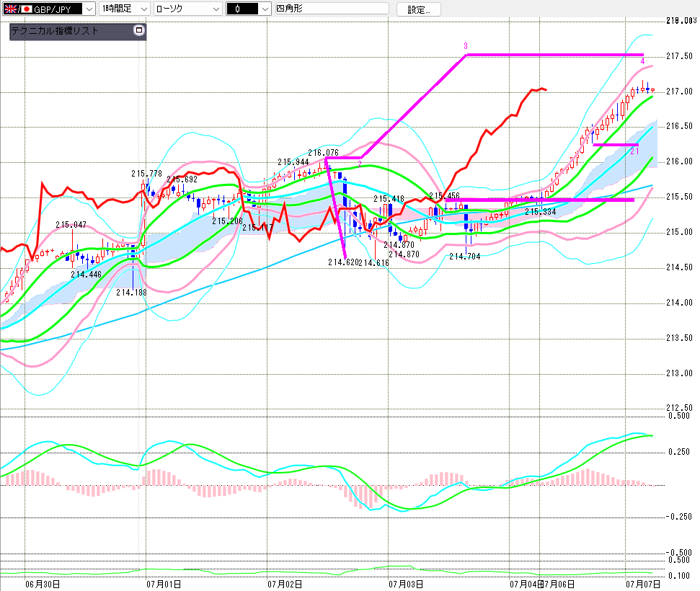Click the magenta 21 label marker
The width and height of the screenshot is (700, 591).
[x=634, y=151]
